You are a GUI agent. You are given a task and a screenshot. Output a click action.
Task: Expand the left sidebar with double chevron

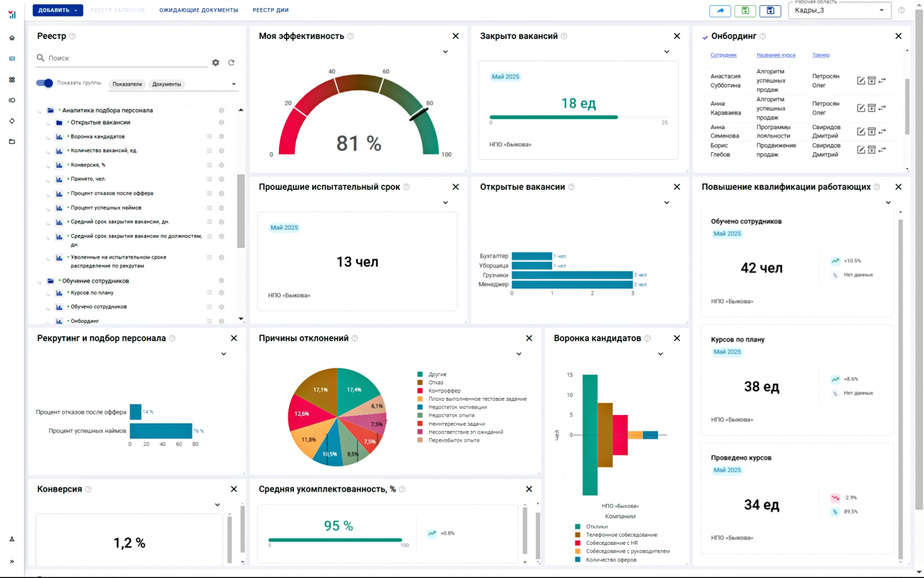(x=12, y=561)
